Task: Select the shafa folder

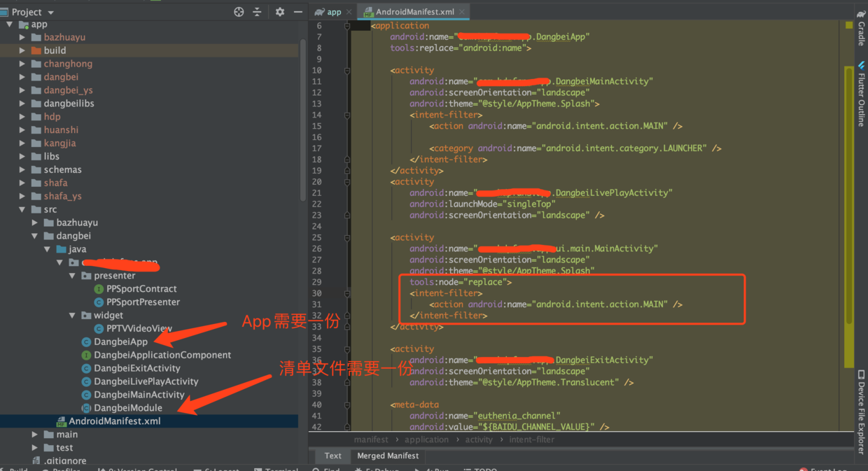Action: pos(56,183)
